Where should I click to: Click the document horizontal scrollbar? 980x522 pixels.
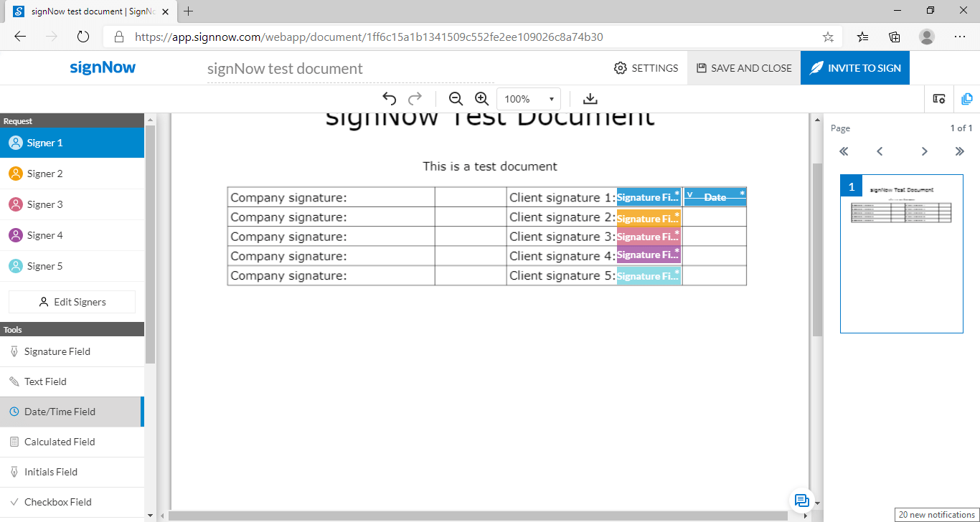pyautogui.click(x=477, y=516)
